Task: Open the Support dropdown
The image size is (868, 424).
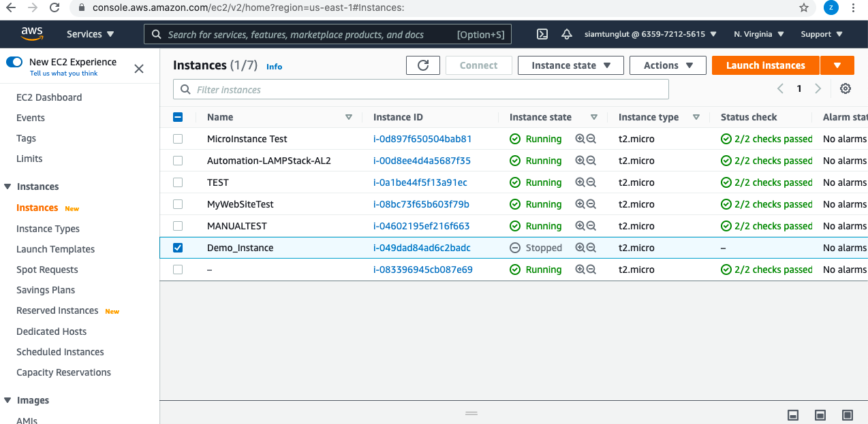Action: (x=821, y=34)
